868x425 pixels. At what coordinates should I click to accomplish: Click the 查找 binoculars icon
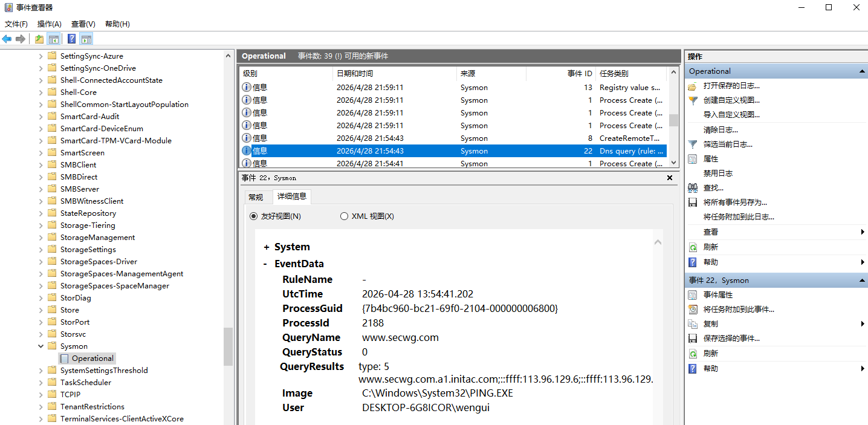tap(693, 188)
